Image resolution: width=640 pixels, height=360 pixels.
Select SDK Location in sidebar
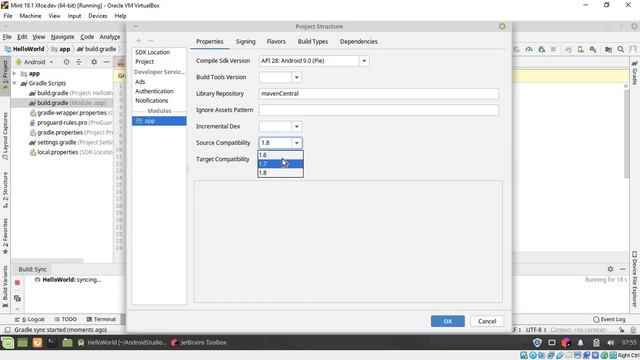[153, 52]
